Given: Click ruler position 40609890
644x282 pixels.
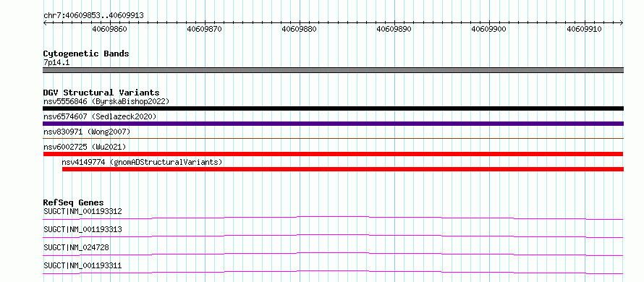Looking at the screenshot, I should click(x=394, y=29).
